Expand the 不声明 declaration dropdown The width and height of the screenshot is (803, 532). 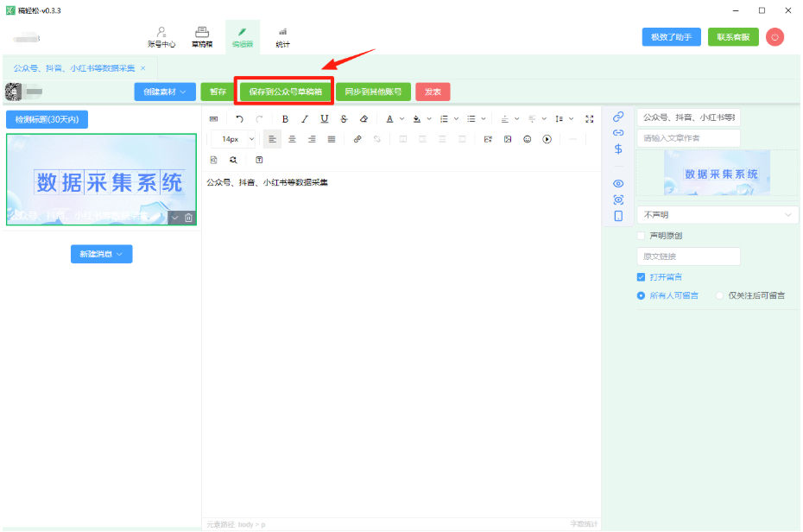pyautogui.click(x=717, y=214)
